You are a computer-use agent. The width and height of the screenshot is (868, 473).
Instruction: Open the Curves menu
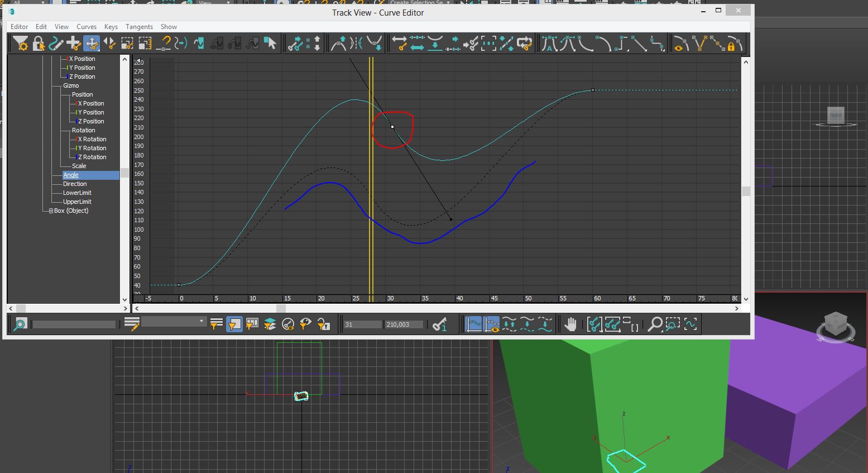coord(86,27)
